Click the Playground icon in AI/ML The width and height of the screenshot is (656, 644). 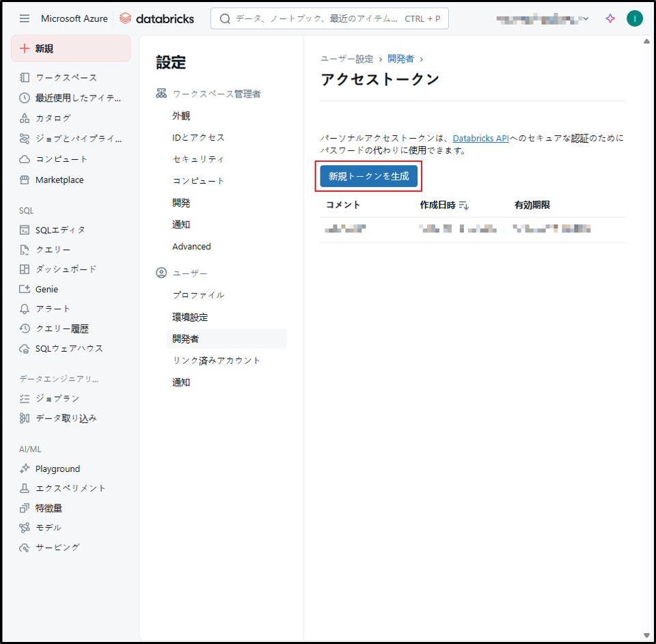pyautogui.click(x=25, y=468)
